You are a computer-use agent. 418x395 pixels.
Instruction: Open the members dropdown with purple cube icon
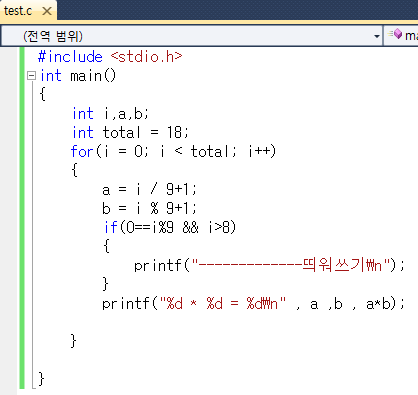[x=402, y=36]
